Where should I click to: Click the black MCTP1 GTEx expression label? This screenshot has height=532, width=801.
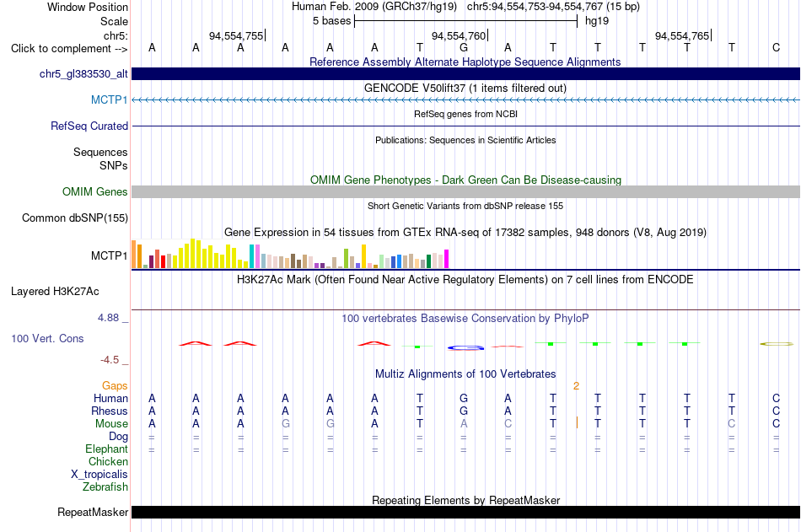click(109, 255)
